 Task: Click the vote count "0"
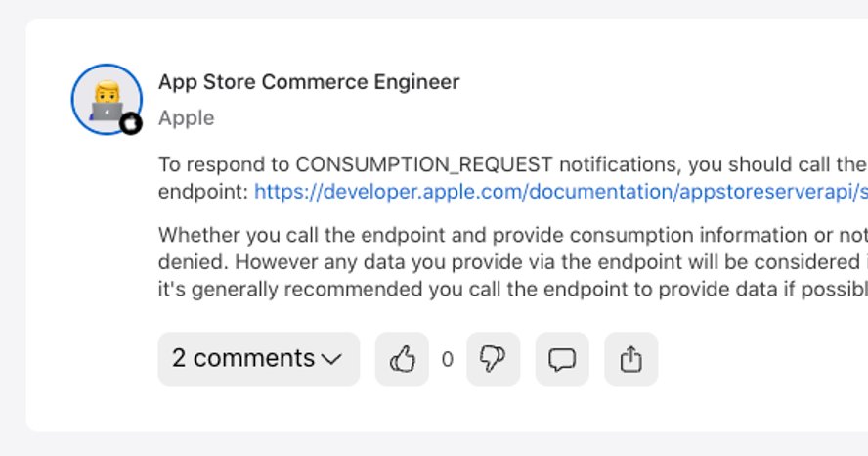pos(447,360)
